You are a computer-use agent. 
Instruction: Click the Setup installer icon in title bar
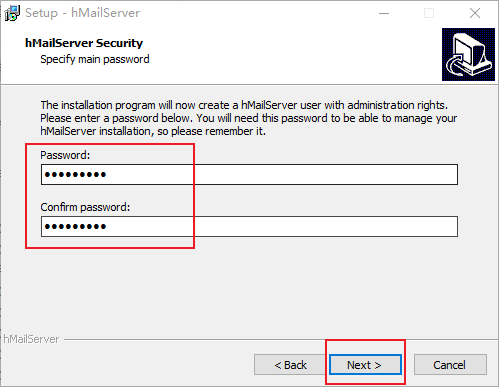click(x=12, y=13)
